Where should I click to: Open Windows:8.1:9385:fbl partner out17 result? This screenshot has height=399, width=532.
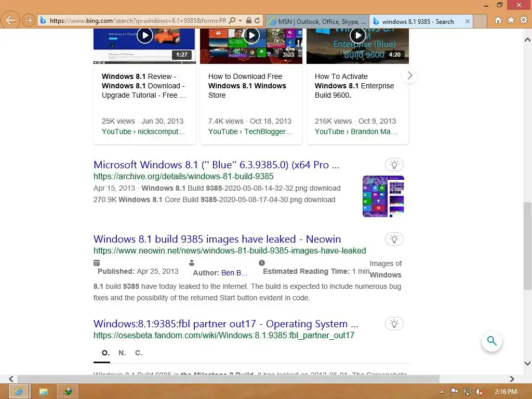point(225,324)
